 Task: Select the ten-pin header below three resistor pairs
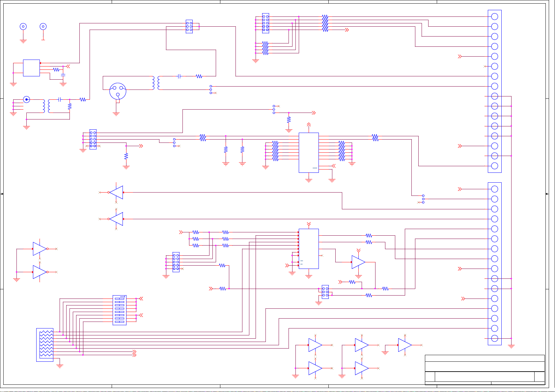coord(176,262)
